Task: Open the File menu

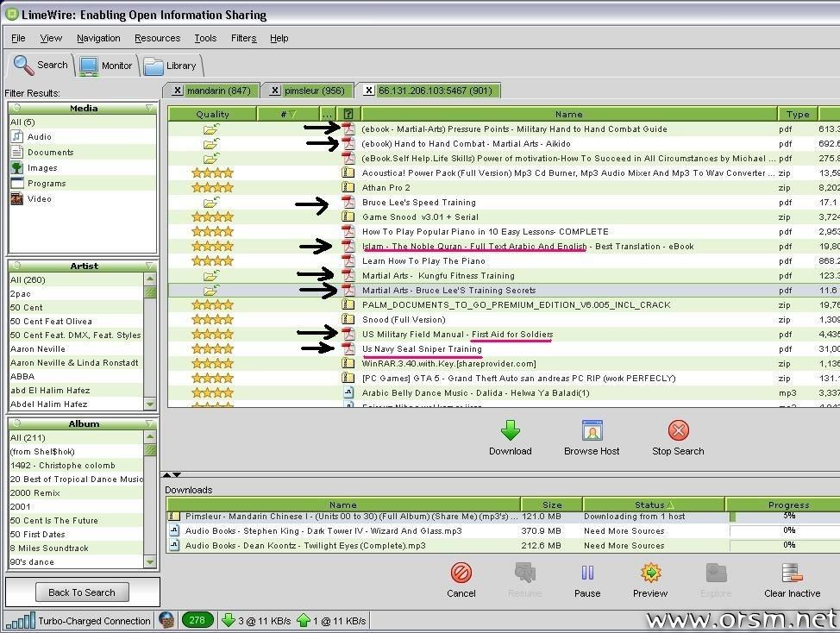Action: pos(18,38)
